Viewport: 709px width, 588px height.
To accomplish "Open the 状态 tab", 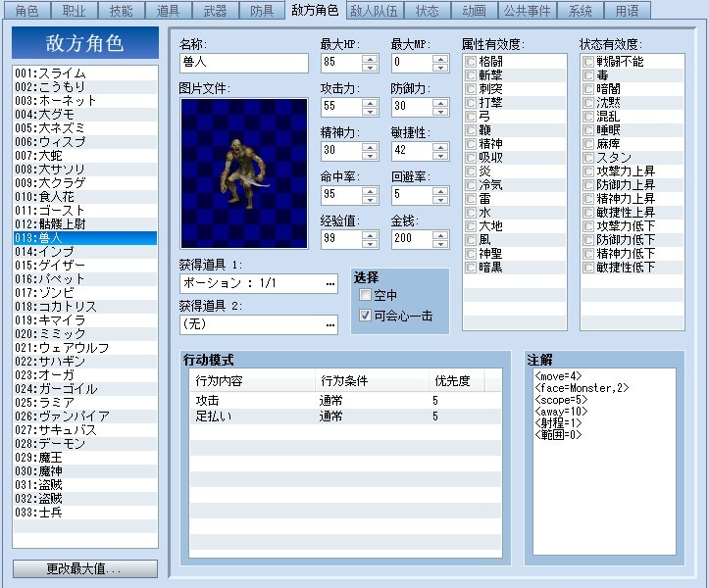I will (428, 11).
